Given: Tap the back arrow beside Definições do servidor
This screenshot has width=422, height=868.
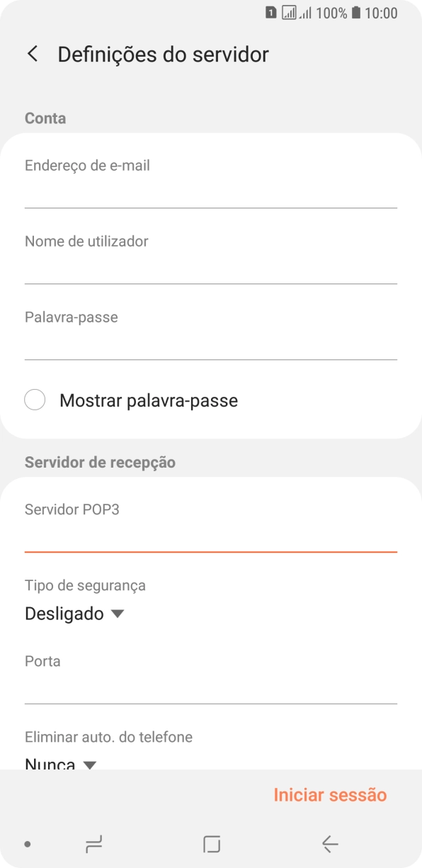Looking at the screenshot, I should [32, 54].
